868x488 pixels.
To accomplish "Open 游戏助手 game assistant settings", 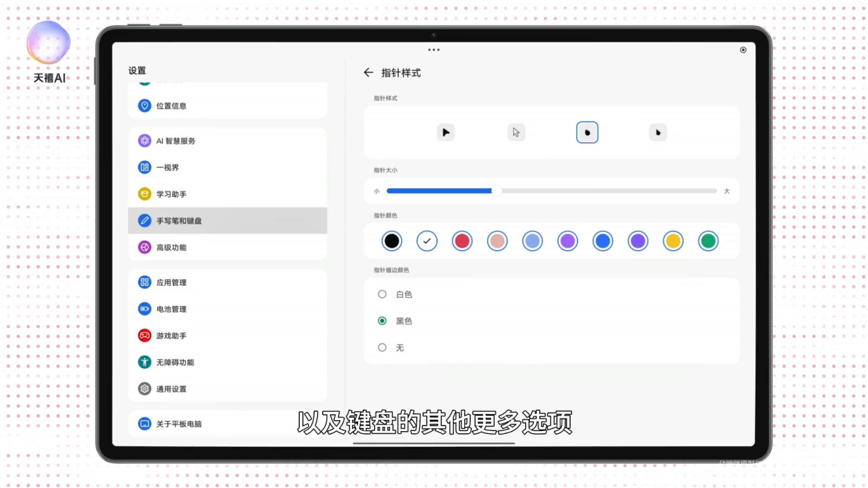I will tap(171, 336).
